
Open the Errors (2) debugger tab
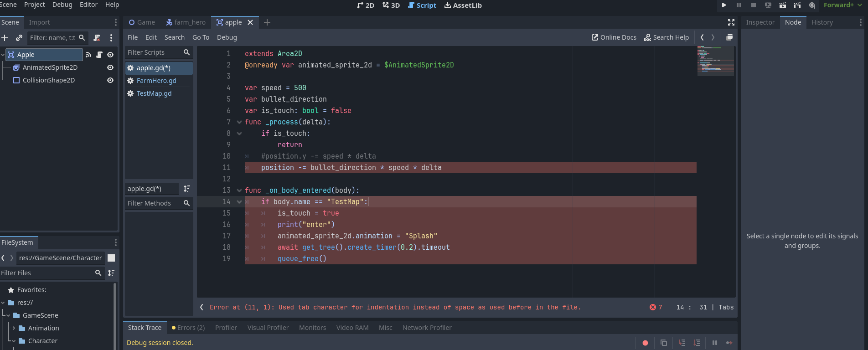pyautogui.click(x=188, y=328)
